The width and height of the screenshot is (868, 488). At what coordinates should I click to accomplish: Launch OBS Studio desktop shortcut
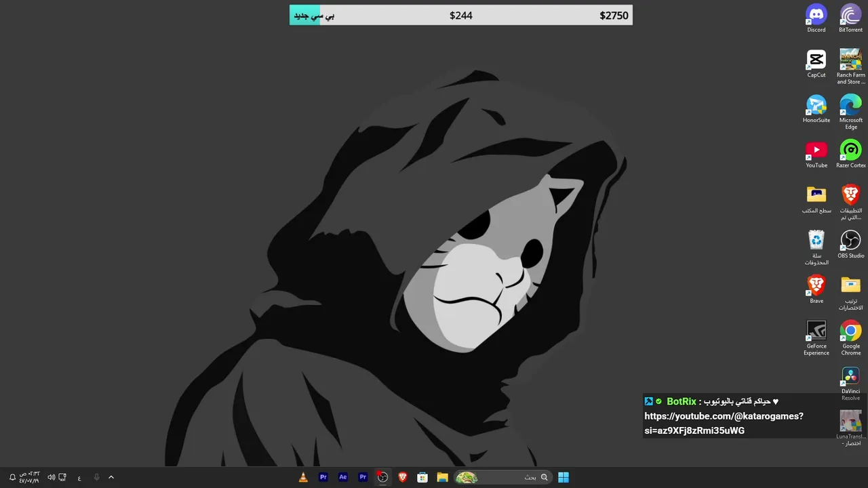coord(850,245)
